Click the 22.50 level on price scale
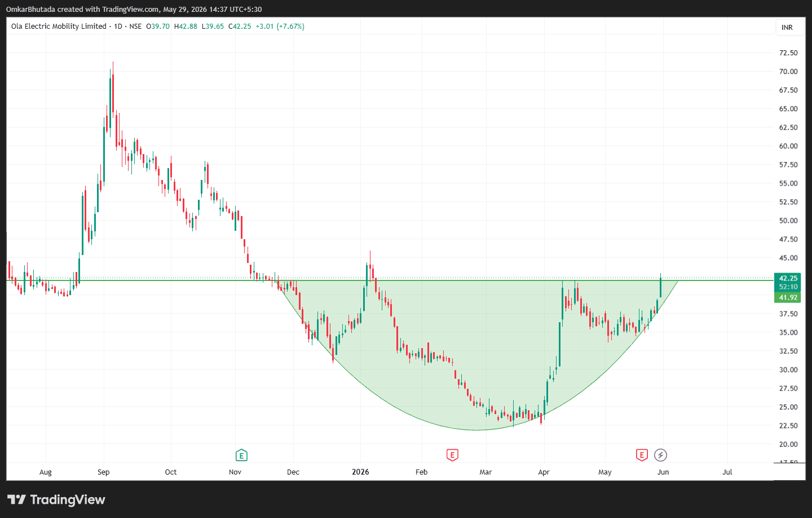Screen dimensions: 812x518 pos(788,425)
